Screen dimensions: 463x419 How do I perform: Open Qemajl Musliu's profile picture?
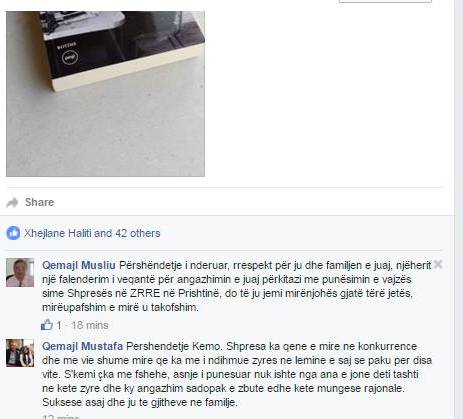coord(20,272)
